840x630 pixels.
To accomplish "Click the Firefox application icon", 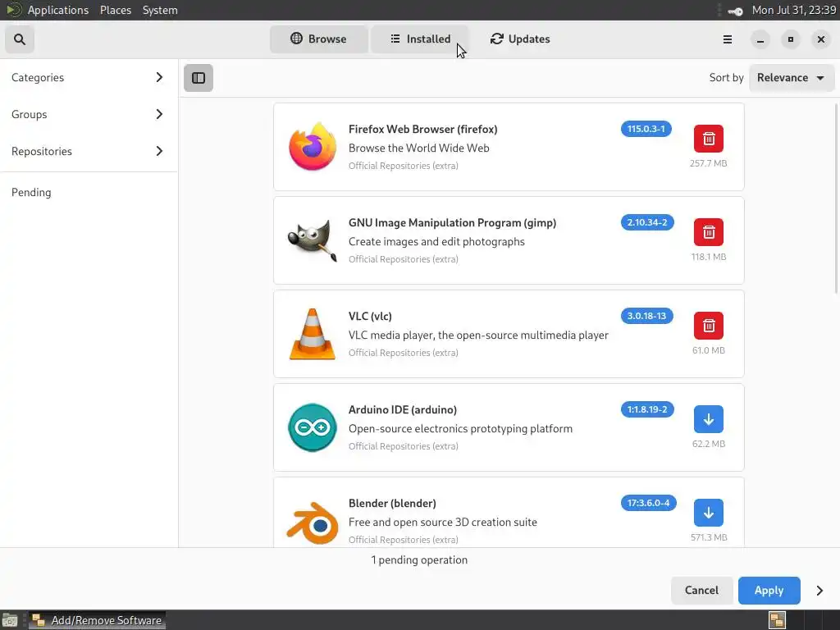I will pyautogui.click(x=313, y=146).
